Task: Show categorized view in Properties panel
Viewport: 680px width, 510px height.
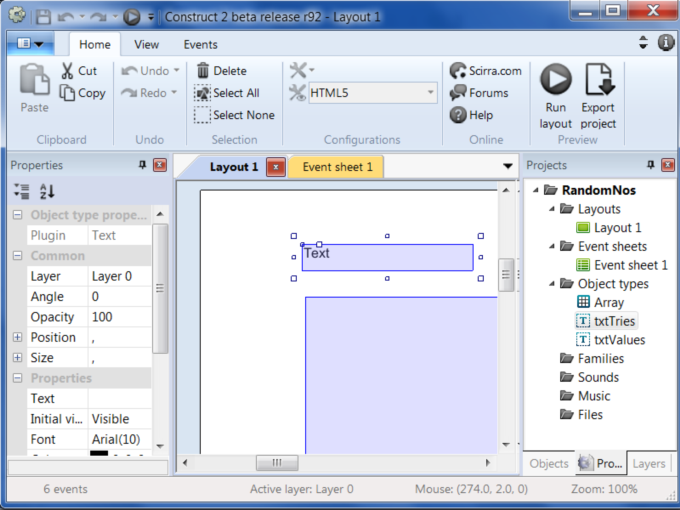Action: 21,192
